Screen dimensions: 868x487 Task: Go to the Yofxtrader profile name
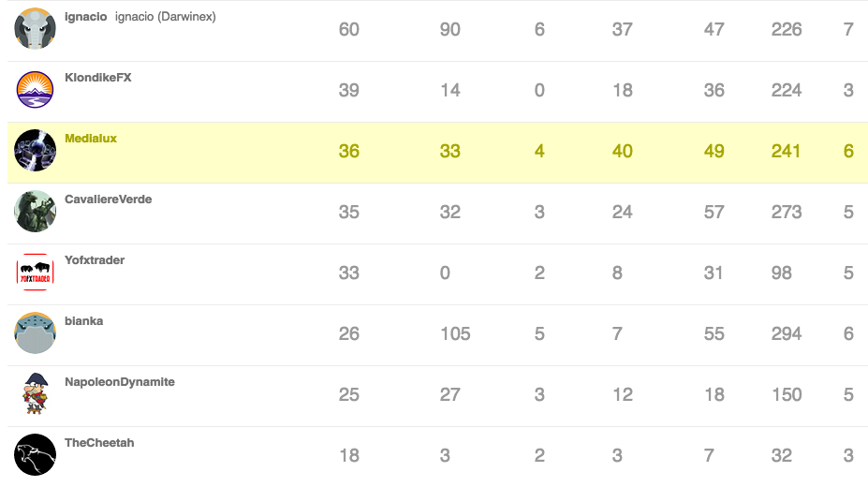[x=95, y=260]
